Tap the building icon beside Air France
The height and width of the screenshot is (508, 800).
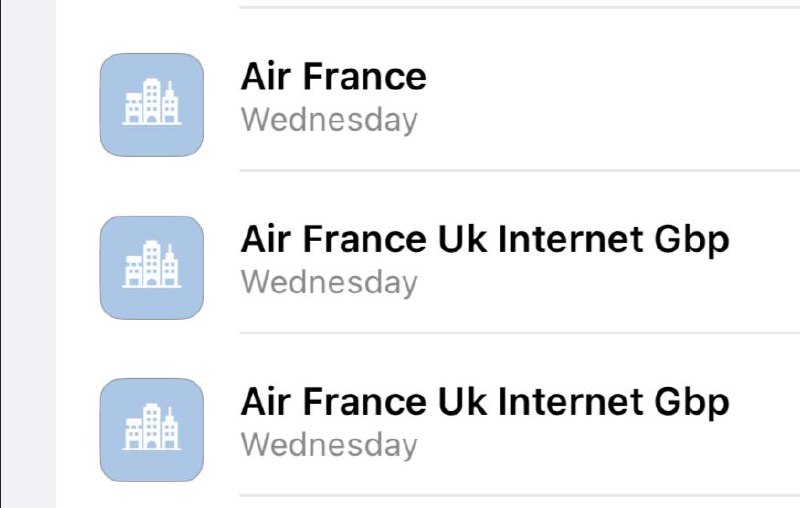coord(152,105)
